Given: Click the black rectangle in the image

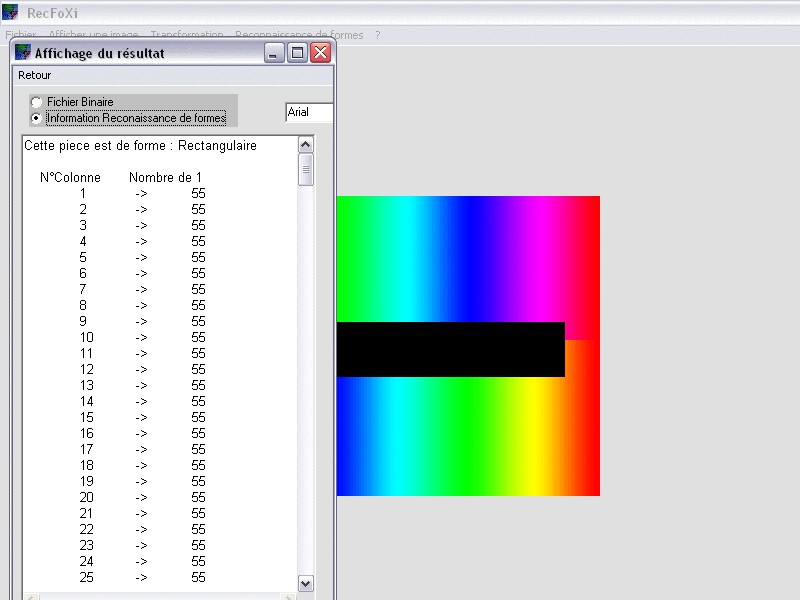Looking at the screenshot, I should click(x=451, y=349).
